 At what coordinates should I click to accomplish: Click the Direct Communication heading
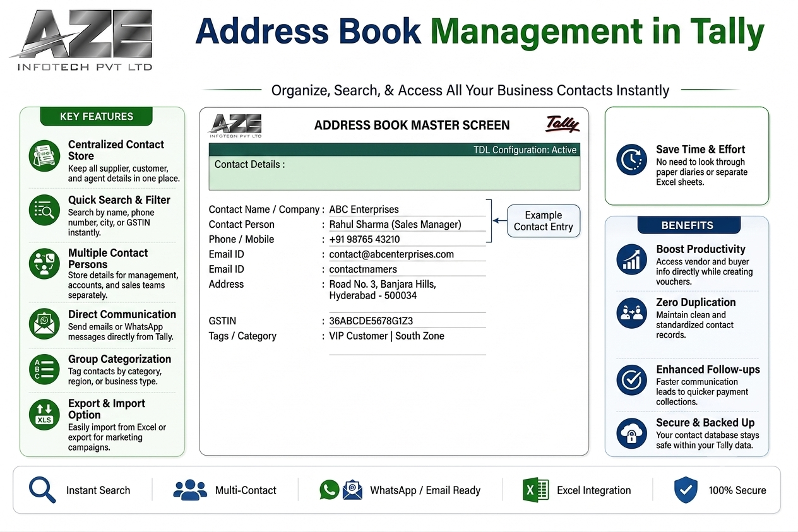coord(122,314)
